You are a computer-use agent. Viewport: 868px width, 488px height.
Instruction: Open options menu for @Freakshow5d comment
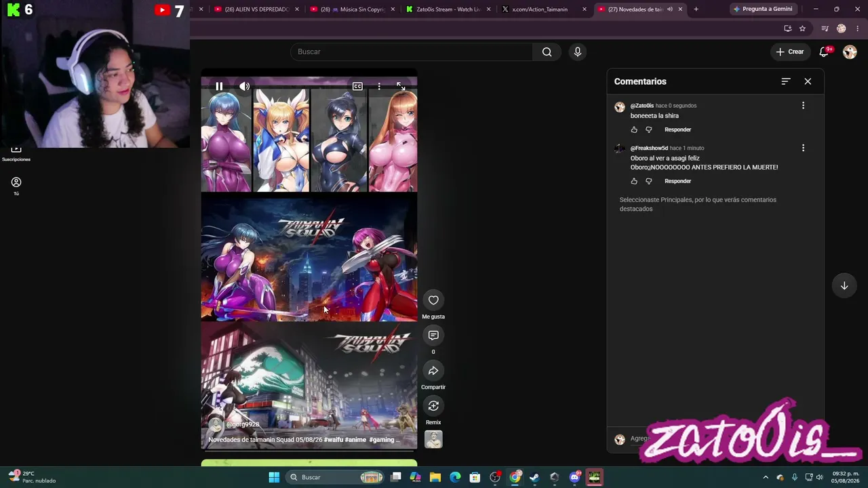803,148
